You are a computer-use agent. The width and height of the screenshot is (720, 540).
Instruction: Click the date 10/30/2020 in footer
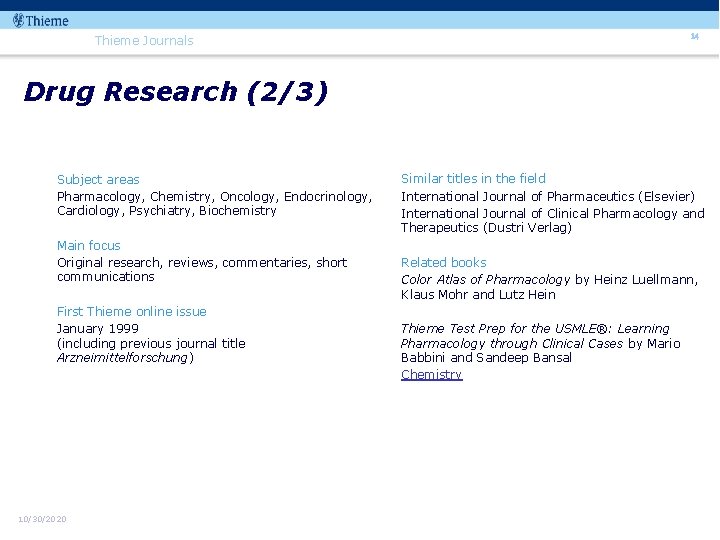click(x=42, y=519)
